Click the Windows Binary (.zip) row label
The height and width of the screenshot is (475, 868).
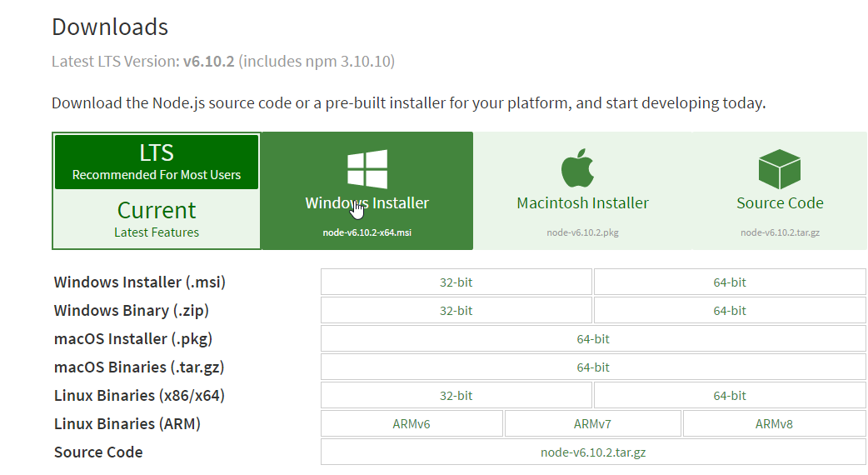[131, 310]
